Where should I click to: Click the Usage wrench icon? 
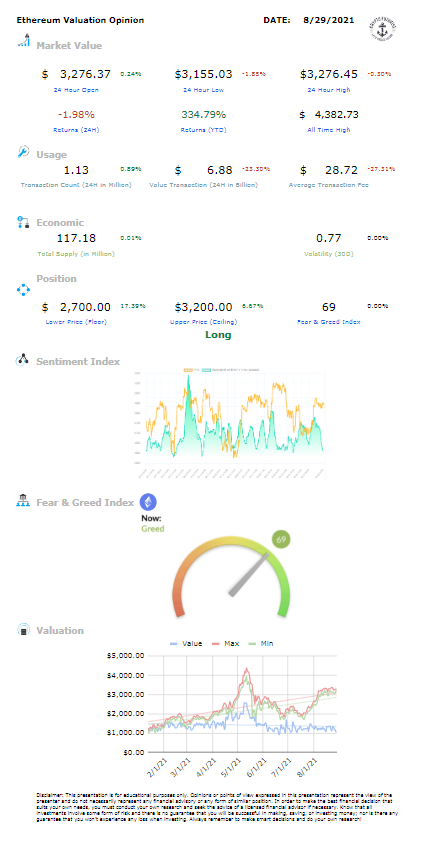click(24, 152)
